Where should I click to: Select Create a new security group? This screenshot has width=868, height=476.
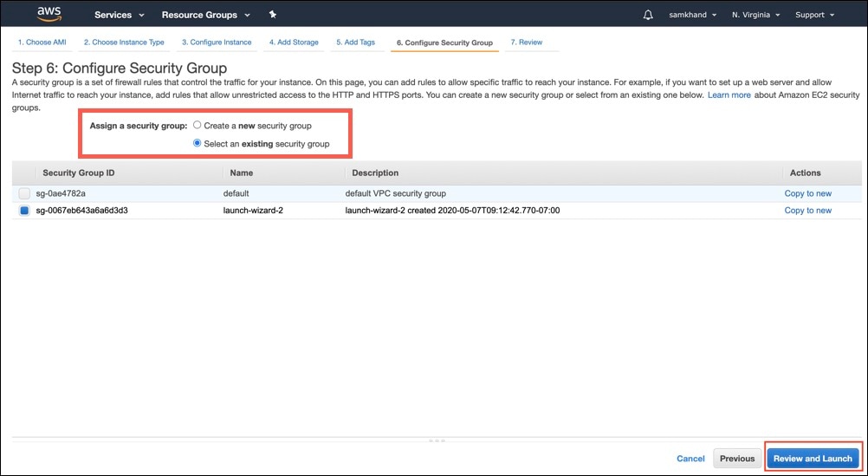[x=198, y=126]
